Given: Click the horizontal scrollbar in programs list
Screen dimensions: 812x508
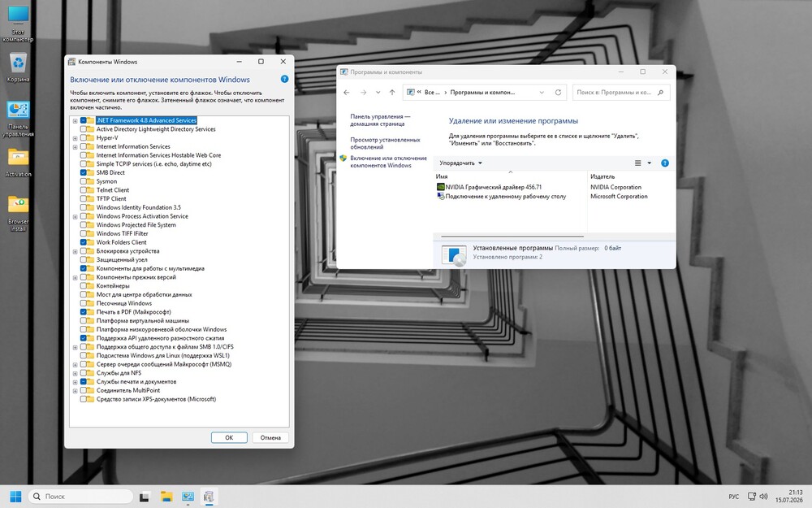Looking at the screenshot, I should [512, 237].
